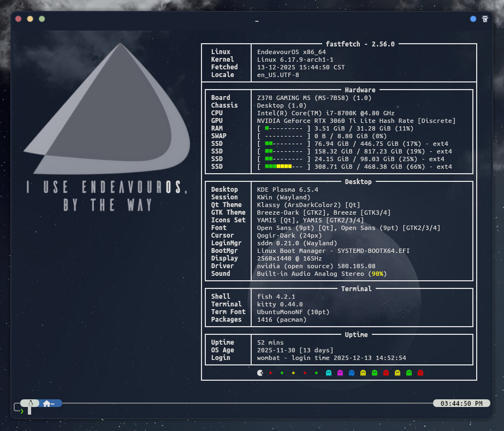Click the home folder icon in the prompt
504x431 pixels.
47,404
